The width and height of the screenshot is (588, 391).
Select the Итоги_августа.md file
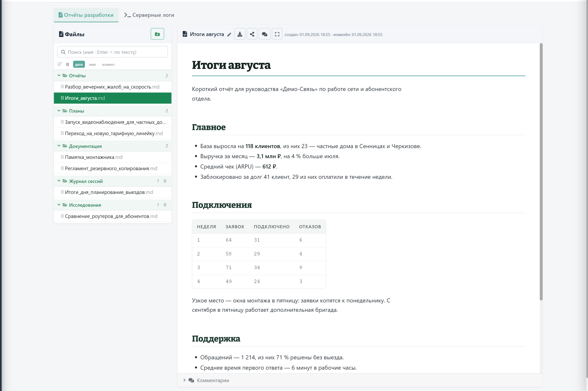click(113, 98)
